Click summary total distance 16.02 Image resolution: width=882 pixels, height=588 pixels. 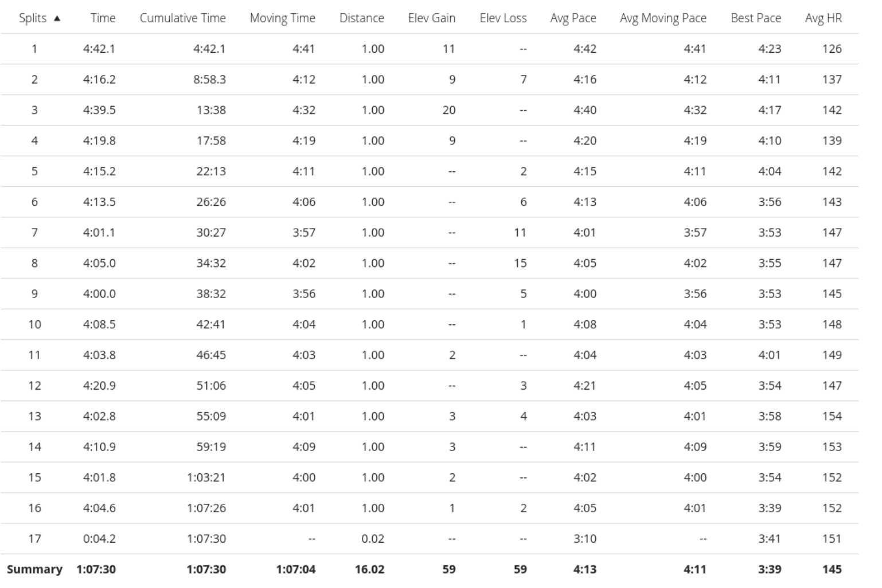(x=369, y=569)
